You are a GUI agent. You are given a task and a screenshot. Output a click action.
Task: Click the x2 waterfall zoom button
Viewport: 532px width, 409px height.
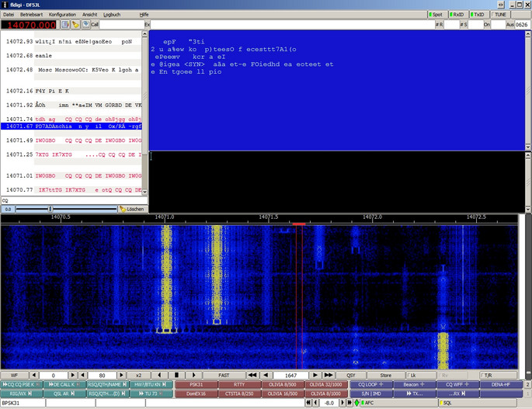138,375
